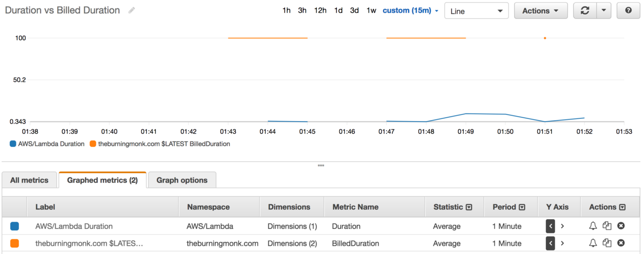Image resolution: width=644 pixels, height=254 pixels.
Task: Move Duration metric to right Y axis
Action: click(562, 226)
